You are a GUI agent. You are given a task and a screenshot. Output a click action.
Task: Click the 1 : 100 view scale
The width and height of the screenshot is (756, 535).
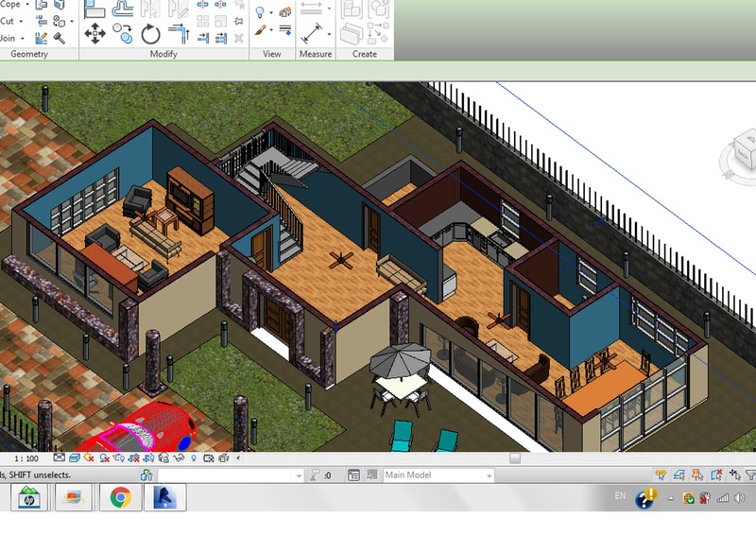(26, 458)
